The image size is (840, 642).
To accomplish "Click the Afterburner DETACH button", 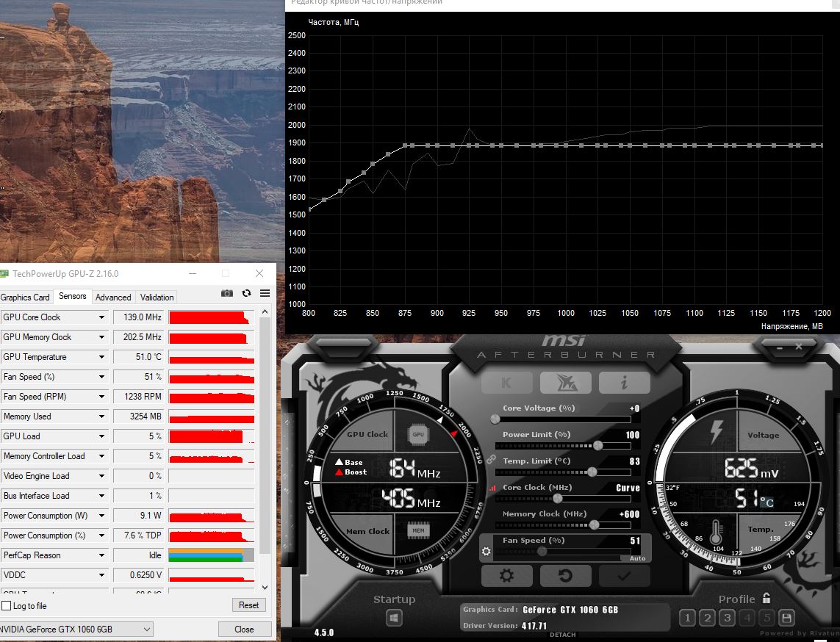I will point(562,635).
